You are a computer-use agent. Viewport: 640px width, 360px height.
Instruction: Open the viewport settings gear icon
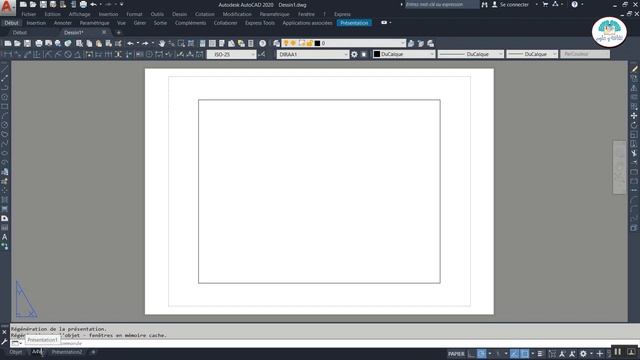354,54
